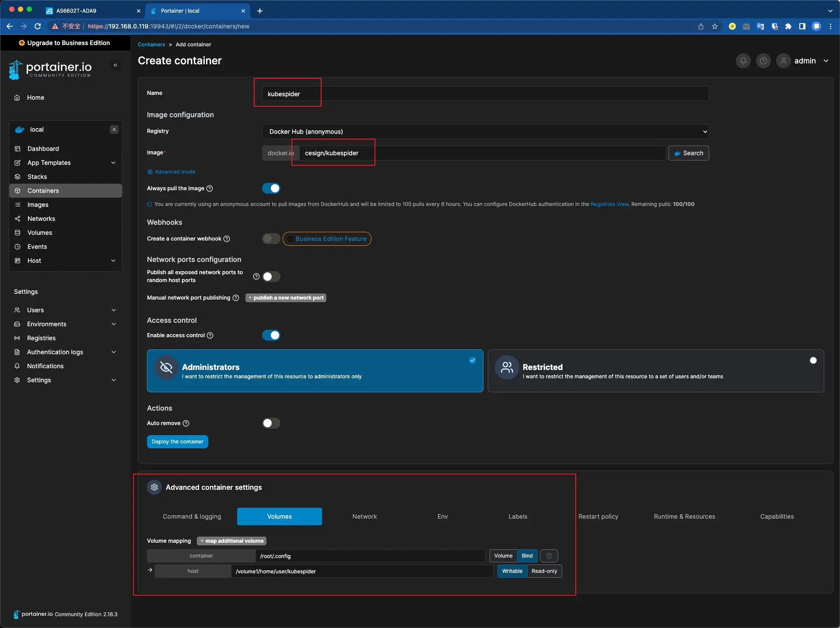Open the admin user menu chevron
The image size is (840, 628).
pos(826,61)
